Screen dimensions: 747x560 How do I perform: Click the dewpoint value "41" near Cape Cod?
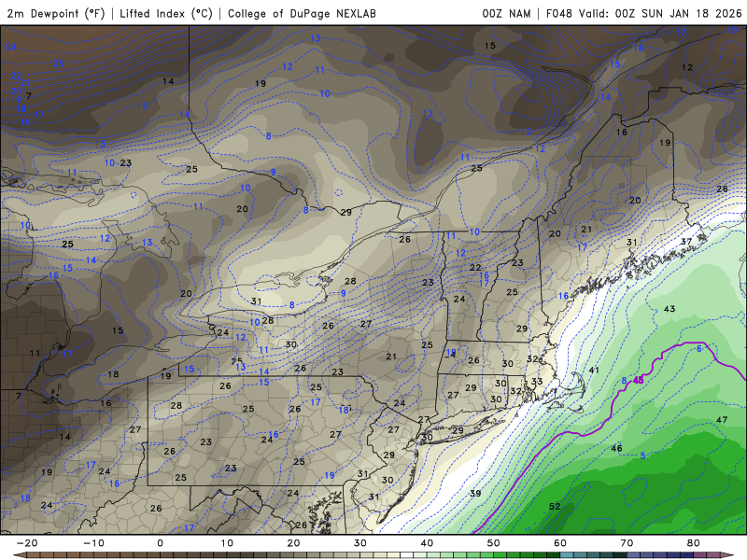coord(594,370)
